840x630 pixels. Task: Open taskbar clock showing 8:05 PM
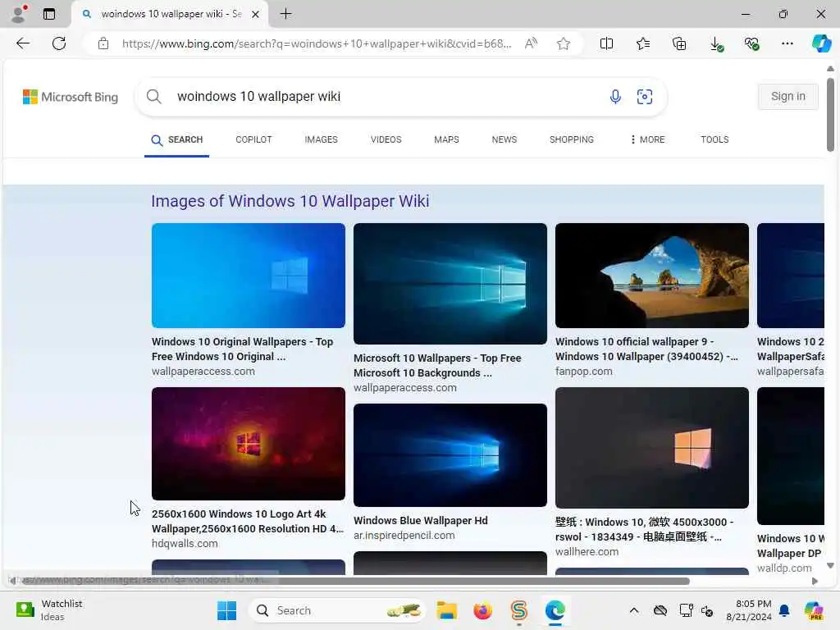point(749,610)
